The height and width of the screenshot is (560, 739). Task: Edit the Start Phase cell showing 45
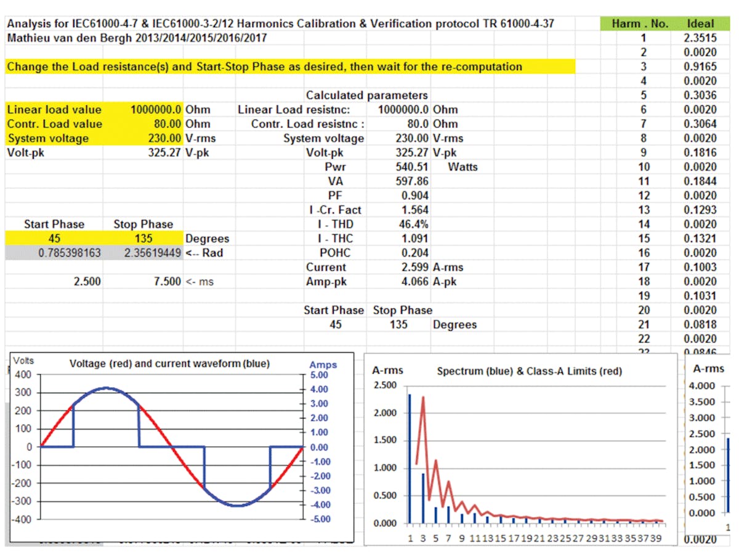click(x=54, y=238)
